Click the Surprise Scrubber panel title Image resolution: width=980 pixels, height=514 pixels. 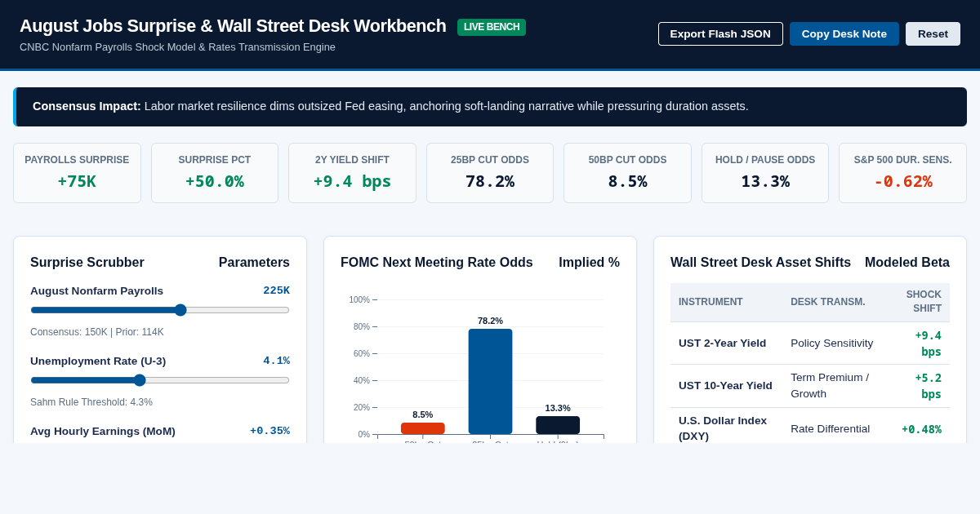pos(87,263)
